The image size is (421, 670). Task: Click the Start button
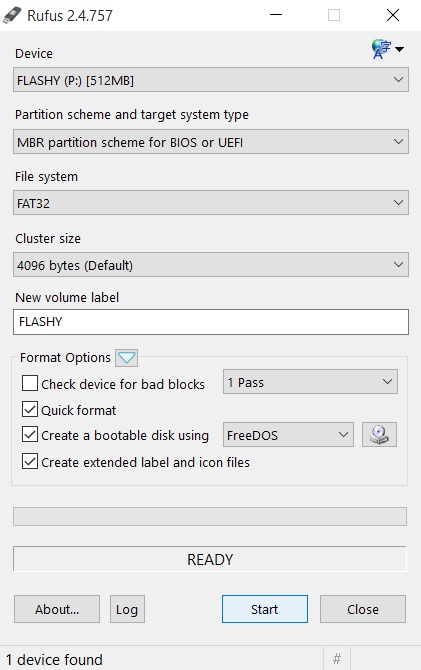click(x=265, y=609)
